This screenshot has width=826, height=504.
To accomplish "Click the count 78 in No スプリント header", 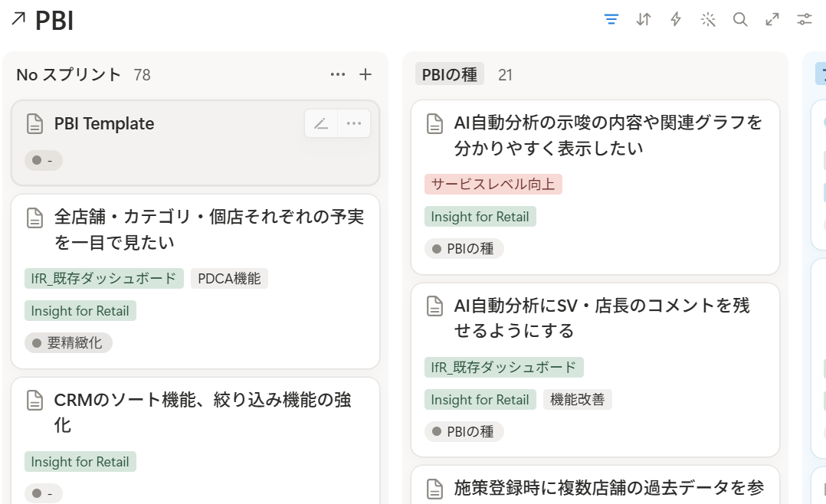I will click(x=142, y=75).
